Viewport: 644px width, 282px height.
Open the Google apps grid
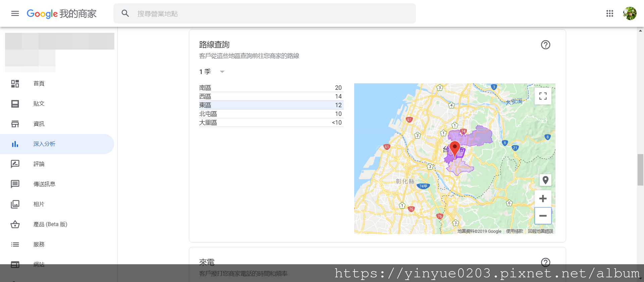pos(609,13)
